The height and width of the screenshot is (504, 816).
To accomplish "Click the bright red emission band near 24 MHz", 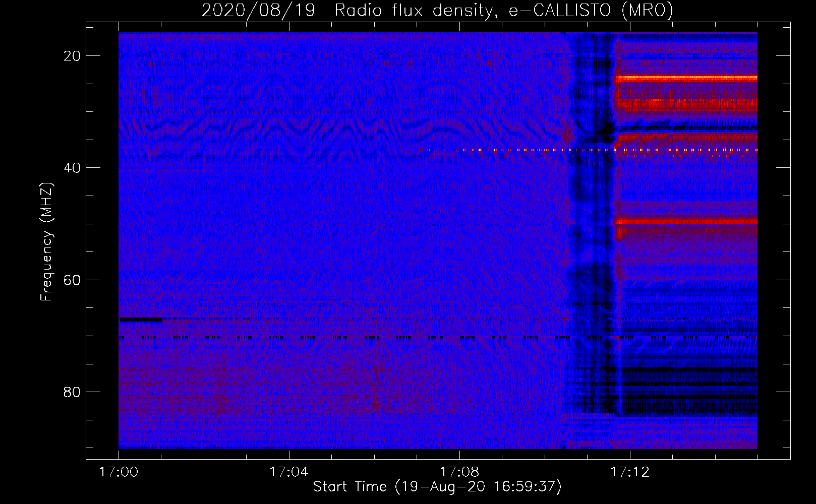I will tap(686, 79).
